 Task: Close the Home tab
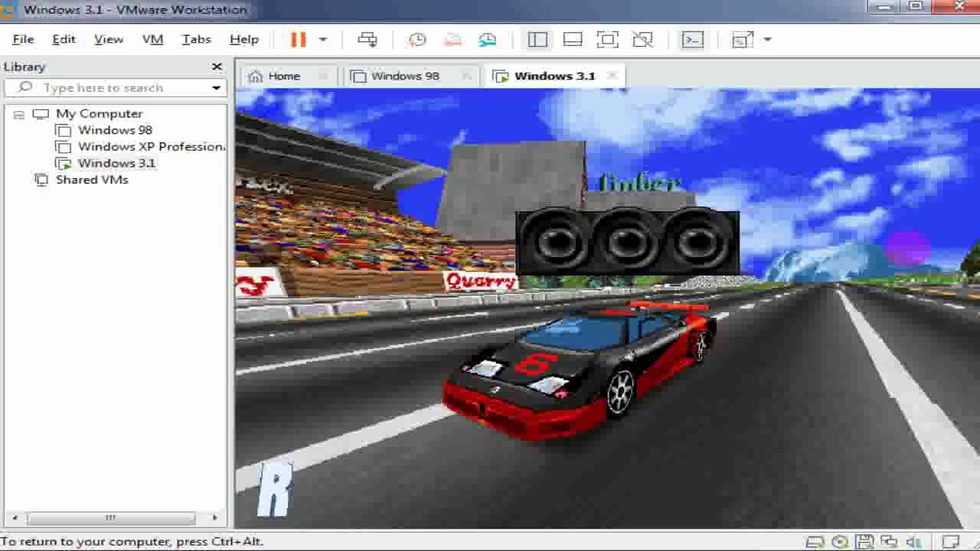[324, 76]
